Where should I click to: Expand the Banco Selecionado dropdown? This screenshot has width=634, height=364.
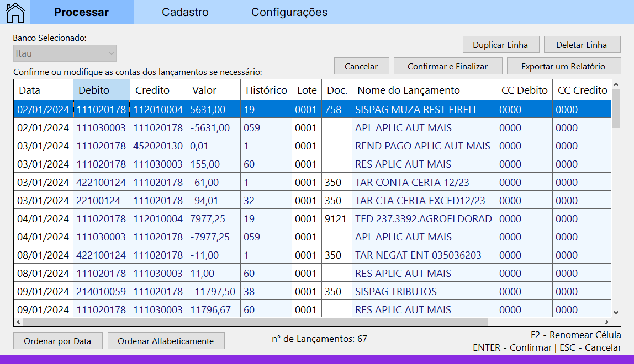click(x=65, y=53)
